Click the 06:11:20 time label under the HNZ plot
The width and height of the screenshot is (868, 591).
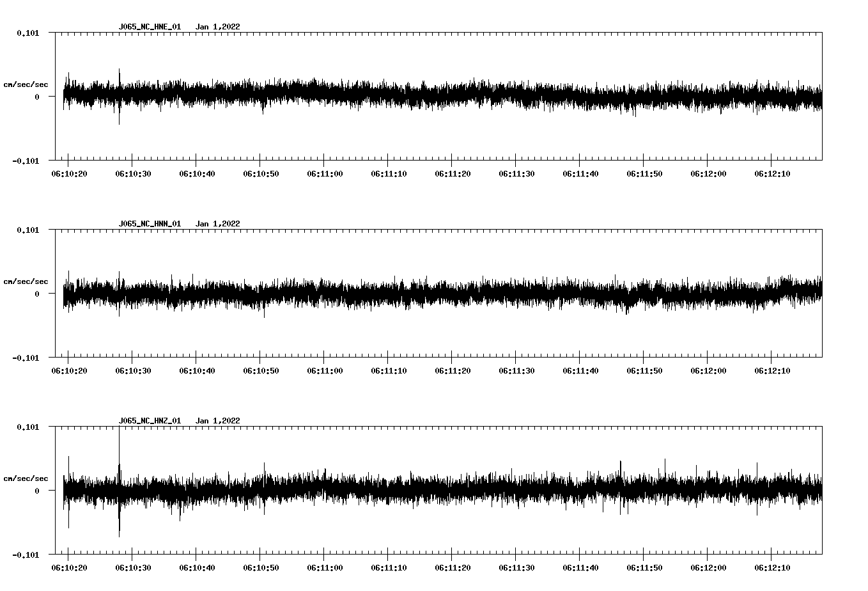click(453, 568)
